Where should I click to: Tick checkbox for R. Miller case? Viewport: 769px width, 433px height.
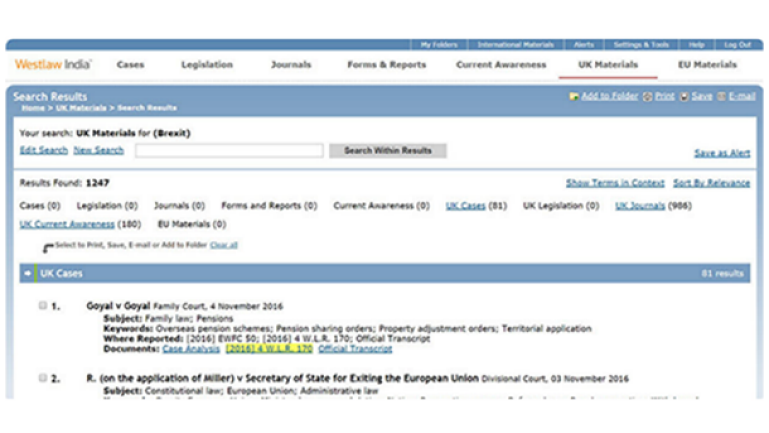(x=43, y=378)
